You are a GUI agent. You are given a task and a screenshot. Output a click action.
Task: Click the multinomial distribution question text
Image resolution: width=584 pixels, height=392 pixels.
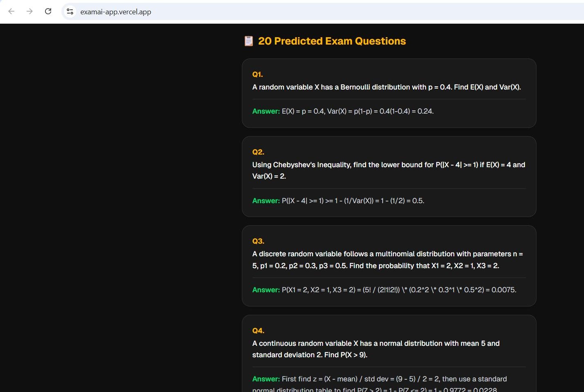pos(388,260)
